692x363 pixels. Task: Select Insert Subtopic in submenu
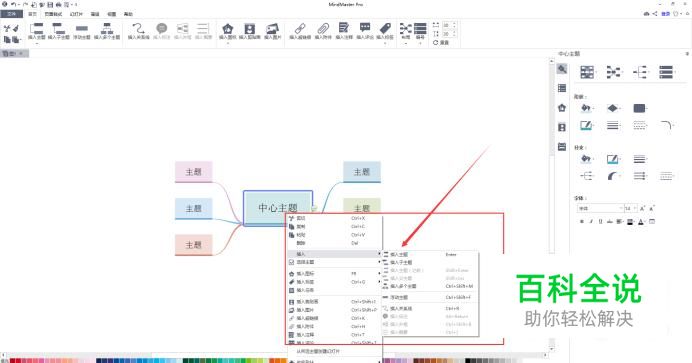tap(430, 262)
